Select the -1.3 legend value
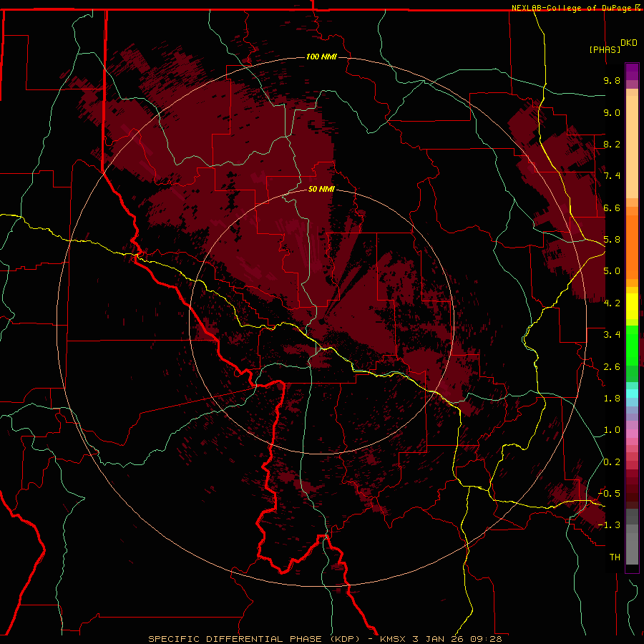The height and width of the screenshot is (644, 644). [x=609, y=525]
